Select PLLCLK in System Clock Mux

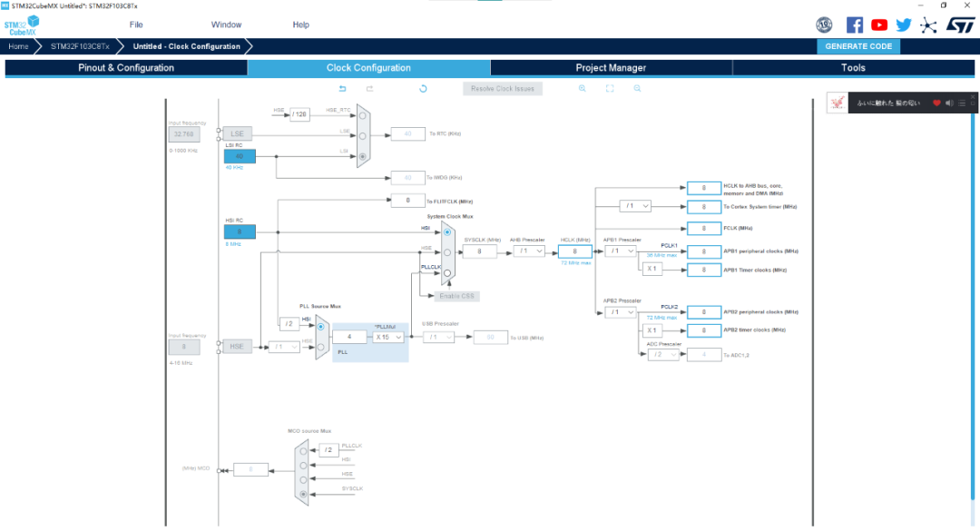(446, 272)
